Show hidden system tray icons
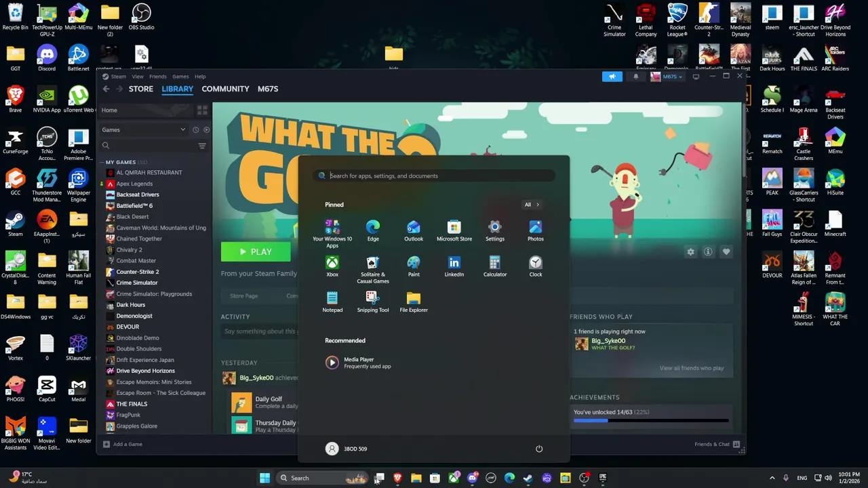868x488 pixels. pyautogui.click(x=772, y=479)
